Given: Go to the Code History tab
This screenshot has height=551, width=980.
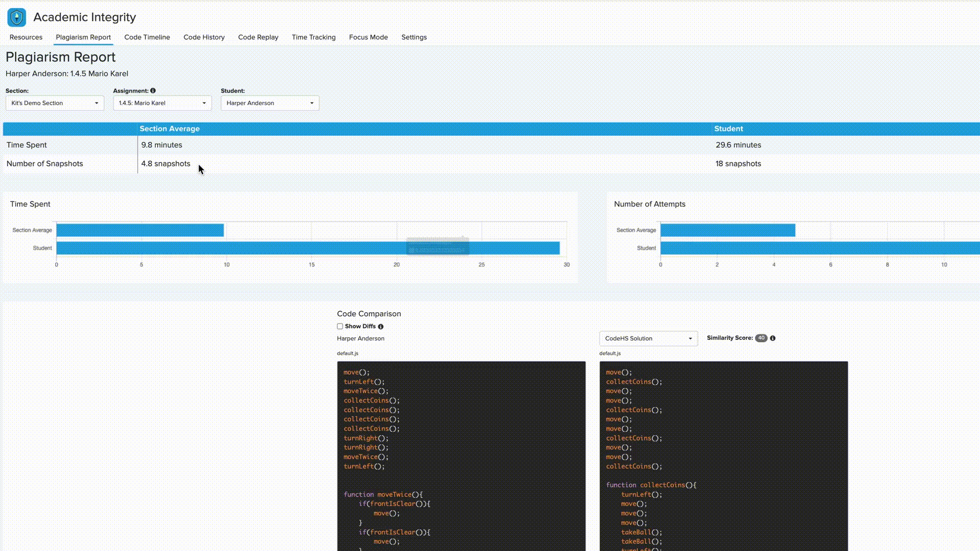Looking at the screenshot, I should 204,37.
